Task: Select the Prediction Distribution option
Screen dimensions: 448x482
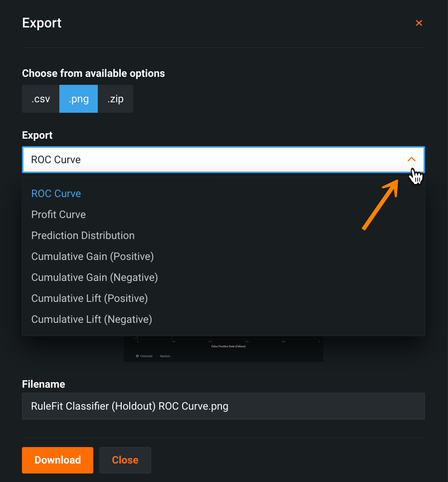Action: [x=83, y=236]
